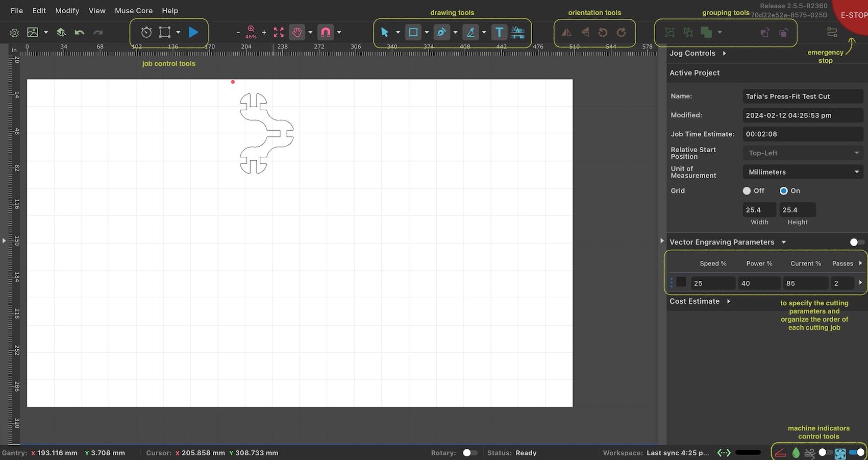Screen dimensions: 868x460
Task: Toggle the magnet snap tool
Action: (326, 32)
